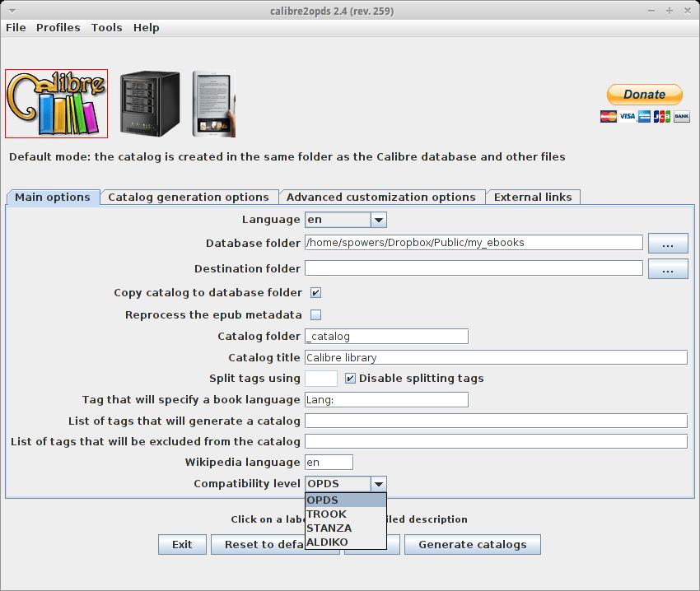
Task: Browse for database folder with ellipsis button
Action: (667, 244)
